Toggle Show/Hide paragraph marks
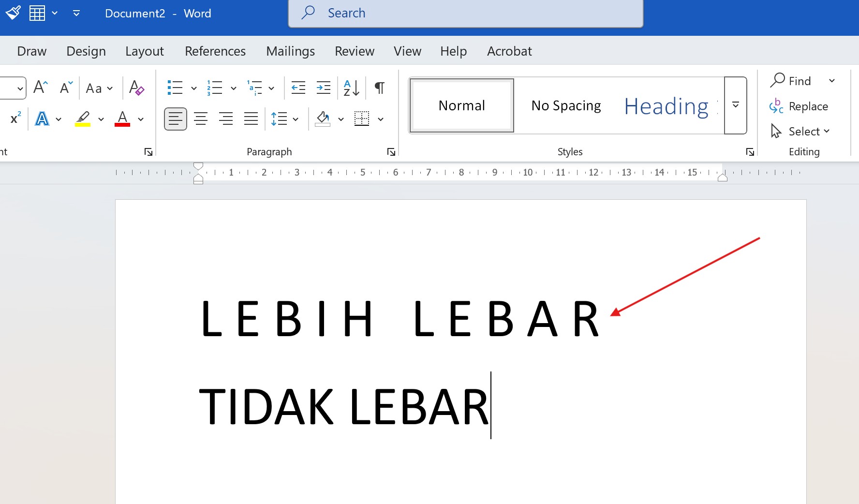859x504 pixels. 380,88
